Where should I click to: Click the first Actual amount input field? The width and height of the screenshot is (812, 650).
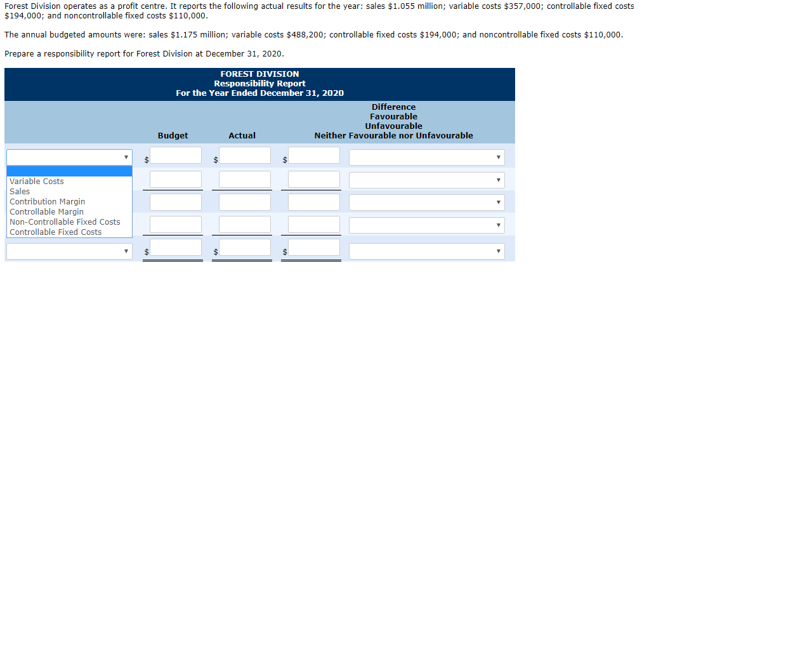(244, 155)
